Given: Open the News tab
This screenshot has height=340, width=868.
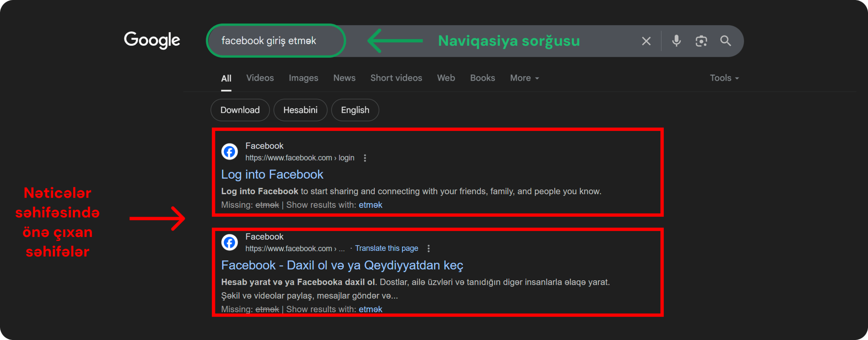Looking at the screenshot, I should tap(344, 78).
